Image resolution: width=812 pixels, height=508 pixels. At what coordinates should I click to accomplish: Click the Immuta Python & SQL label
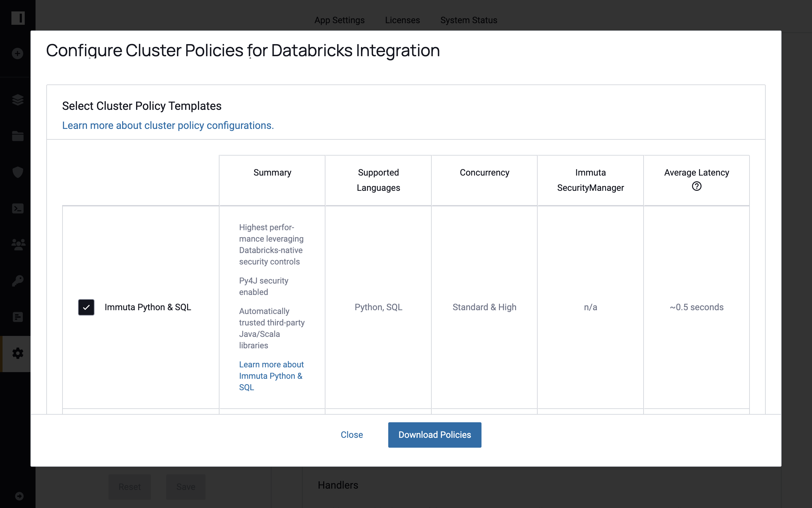pyautogui.click(x=147, y=307)
